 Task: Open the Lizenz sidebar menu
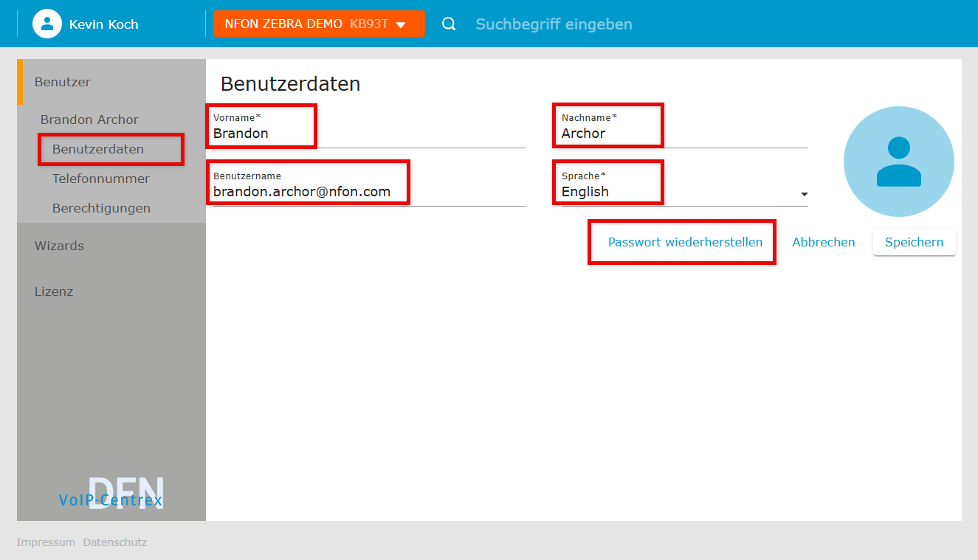pyautogui.click(x=54, y=291)
